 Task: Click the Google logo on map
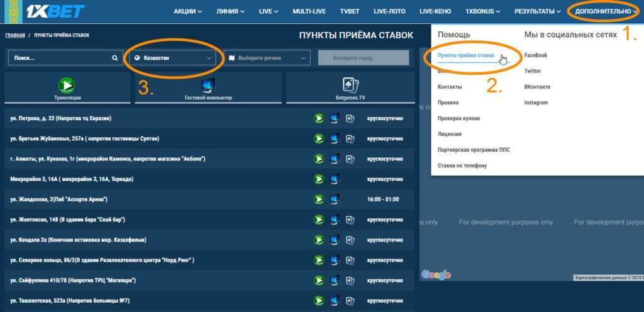pyautogui.click(x=436, y=274)
